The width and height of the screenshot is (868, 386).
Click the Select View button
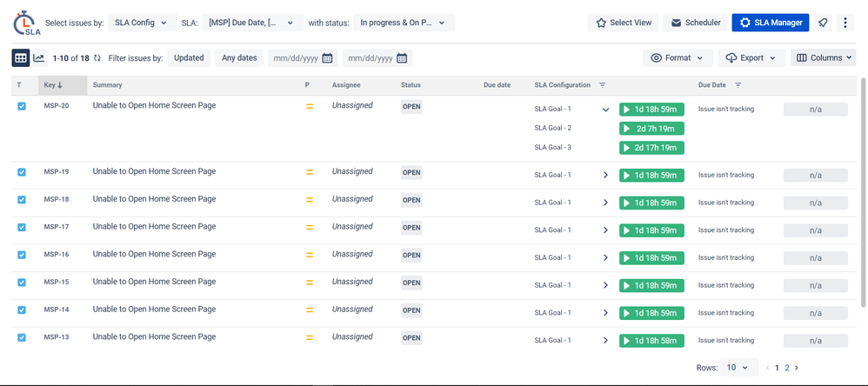pos(624,23)
